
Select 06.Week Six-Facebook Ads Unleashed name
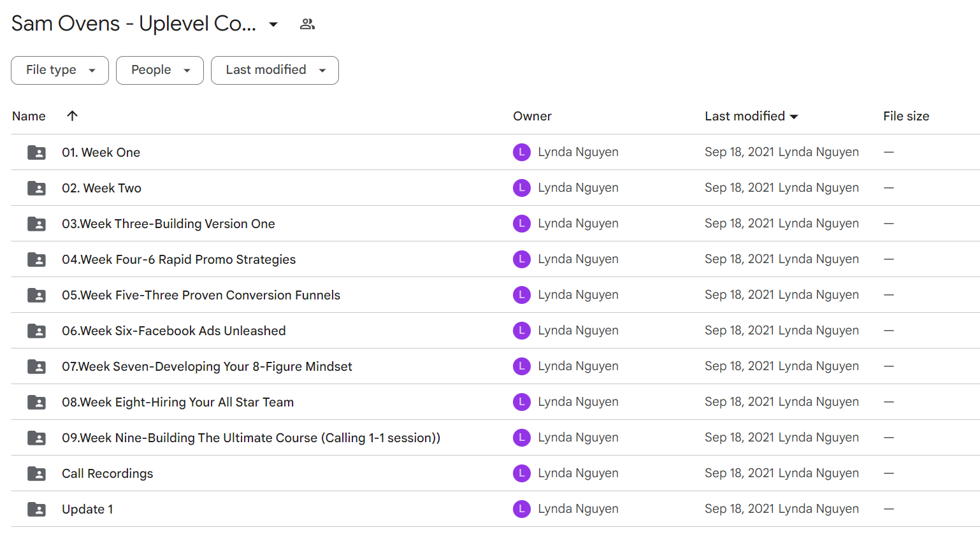click(173, 331)
